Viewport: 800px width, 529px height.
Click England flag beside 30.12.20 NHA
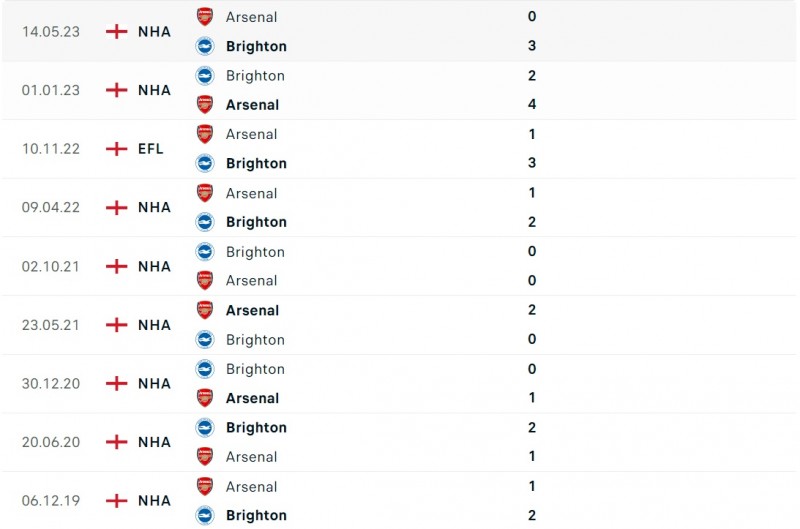pos(117,383)
